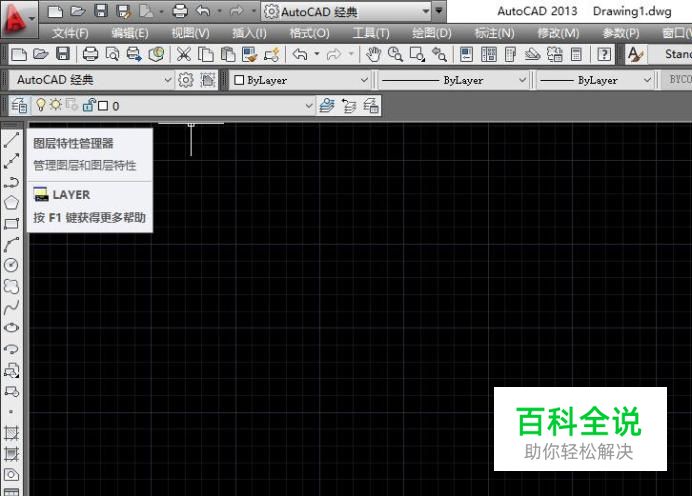This screenshot has width=692, height=496.
Task: Select the Construction Line tool
Action: (x=11, y=161)
